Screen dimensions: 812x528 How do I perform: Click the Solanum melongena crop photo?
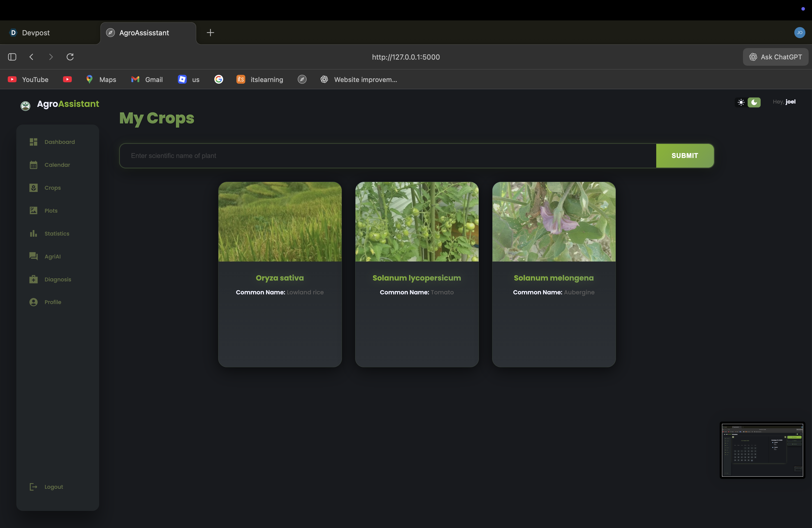point(553,222)
